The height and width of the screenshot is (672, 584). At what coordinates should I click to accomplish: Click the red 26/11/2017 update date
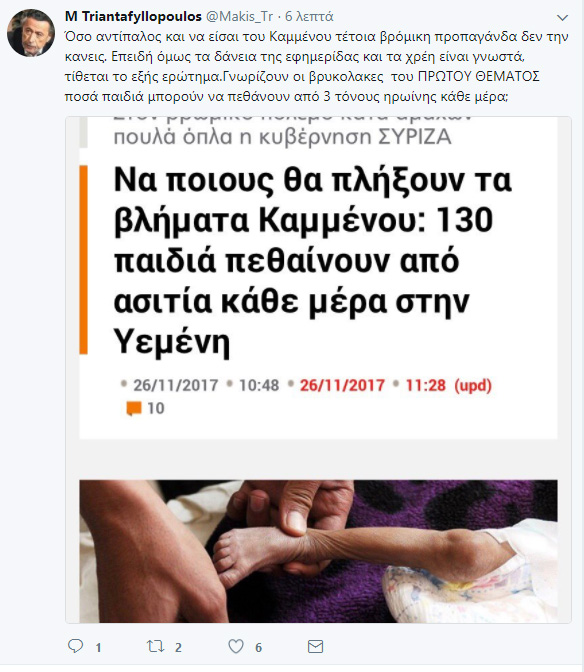pyautogui.click(x=342, y=385)
